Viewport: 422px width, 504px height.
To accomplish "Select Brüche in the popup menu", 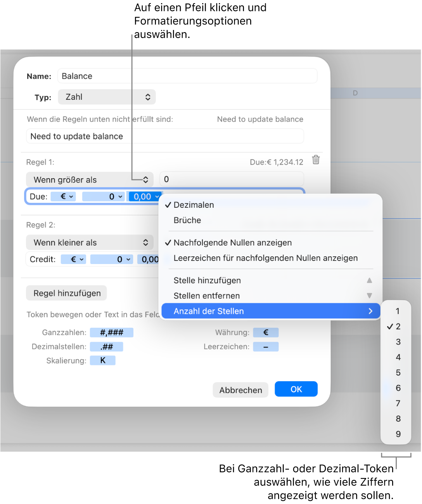I will tap(270, 220).
